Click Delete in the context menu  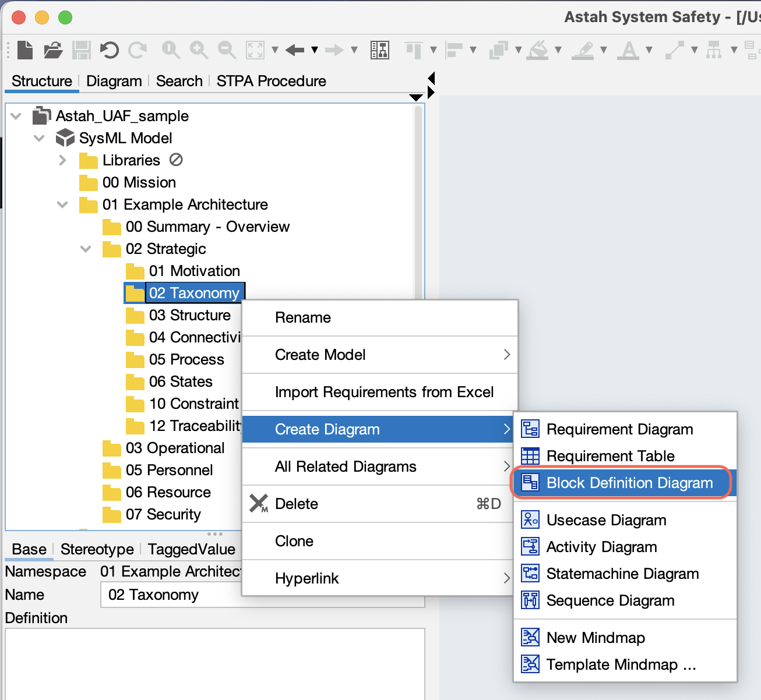[297, 504]
